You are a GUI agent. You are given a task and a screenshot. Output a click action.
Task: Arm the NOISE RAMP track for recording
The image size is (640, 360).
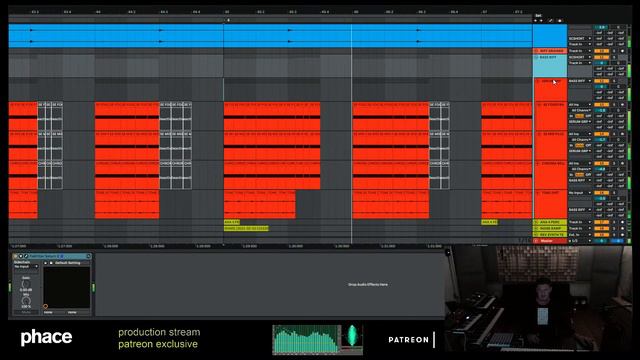622,229
